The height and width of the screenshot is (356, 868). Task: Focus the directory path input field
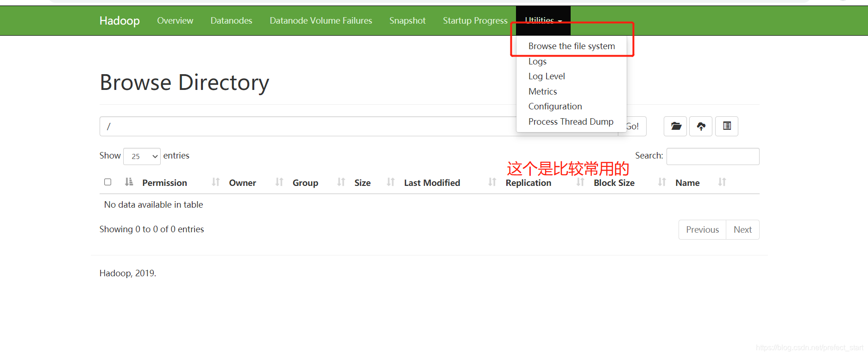pyautogui.click(x=359, y=126)
